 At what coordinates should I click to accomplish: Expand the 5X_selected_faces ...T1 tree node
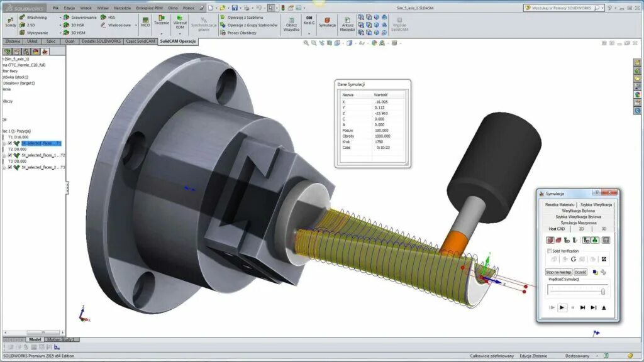tap(4, 143)
